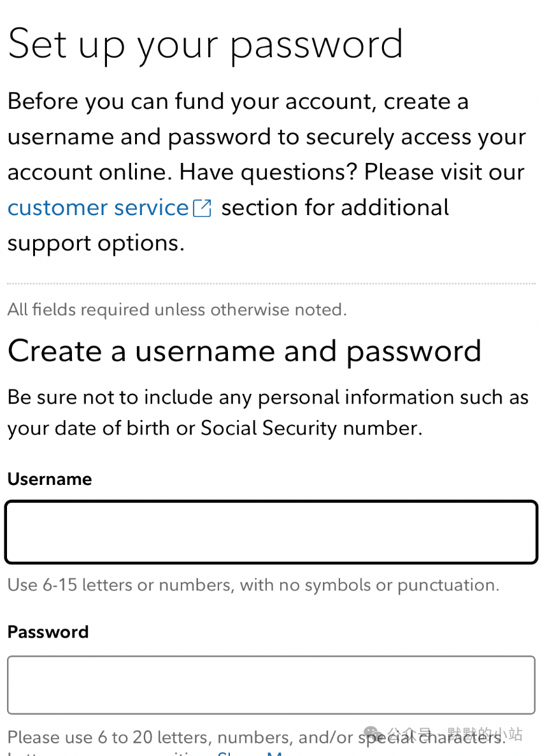Focus the Password input field
The width and height of the screenshot is (540, 756).
[x=271, y=685]
